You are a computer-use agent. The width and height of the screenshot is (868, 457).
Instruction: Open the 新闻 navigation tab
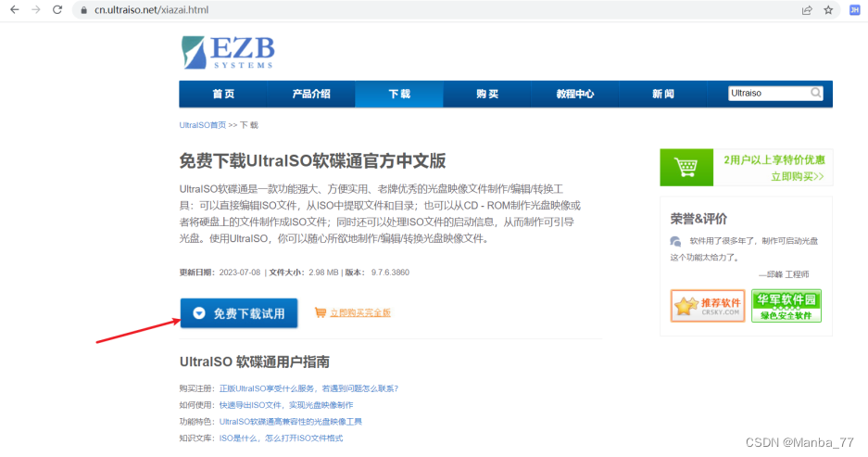663,95
